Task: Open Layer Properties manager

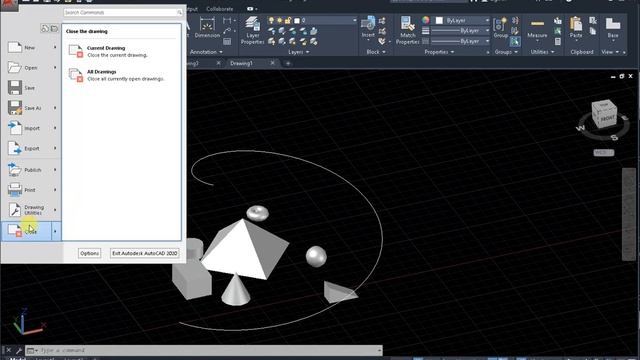Action: (253, 30)
